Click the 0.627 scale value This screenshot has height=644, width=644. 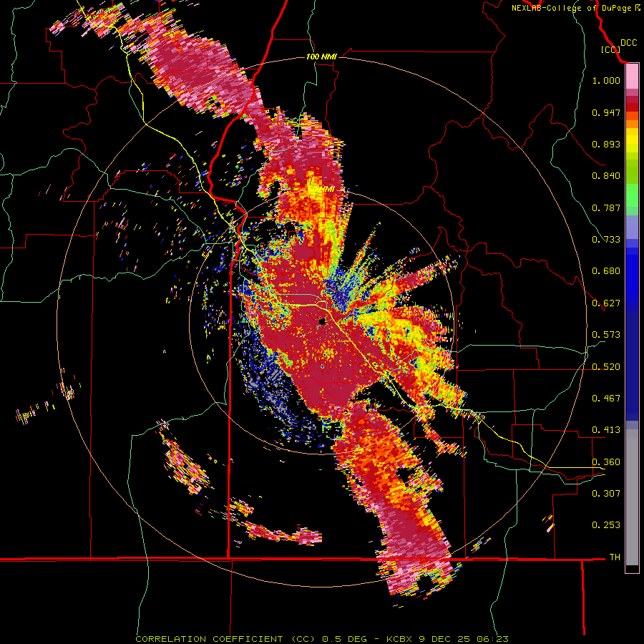click(606, 303)
